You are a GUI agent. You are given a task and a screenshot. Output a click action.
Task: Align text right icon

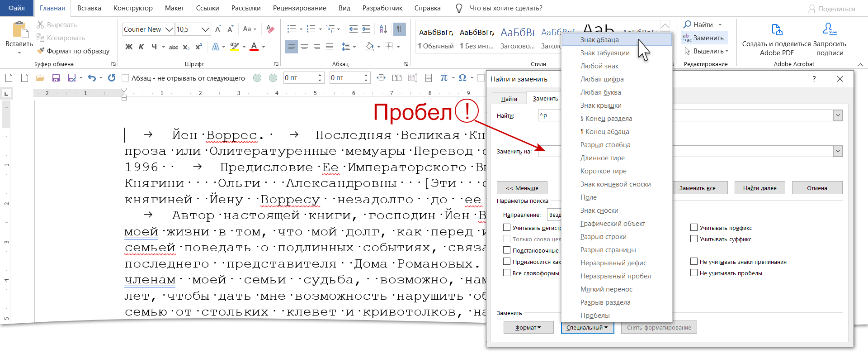click(317, 47)
